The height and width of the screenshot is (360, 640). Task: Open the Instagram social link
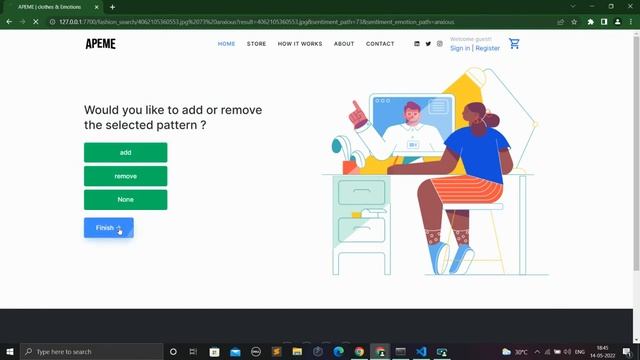tap(440, 44)
